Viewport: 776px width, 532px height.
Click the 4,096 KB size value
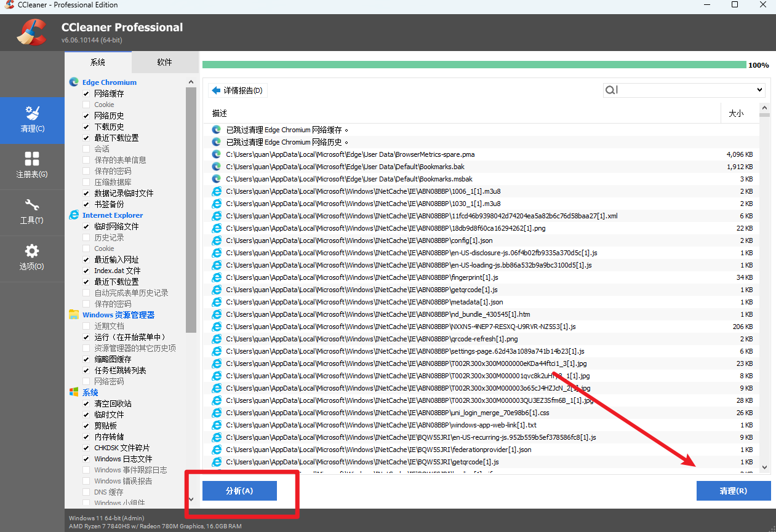tap(740, 154)
